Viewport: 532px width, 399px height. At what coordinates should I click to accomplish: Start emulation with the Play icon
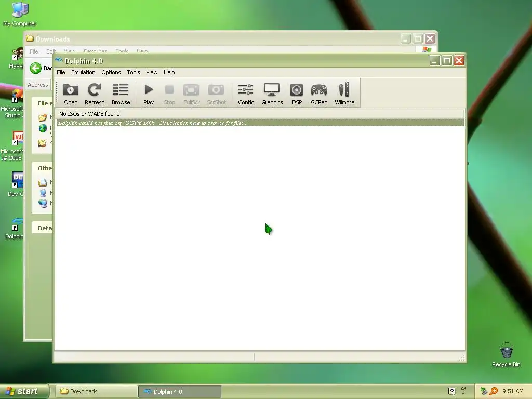tap(149, 94)
